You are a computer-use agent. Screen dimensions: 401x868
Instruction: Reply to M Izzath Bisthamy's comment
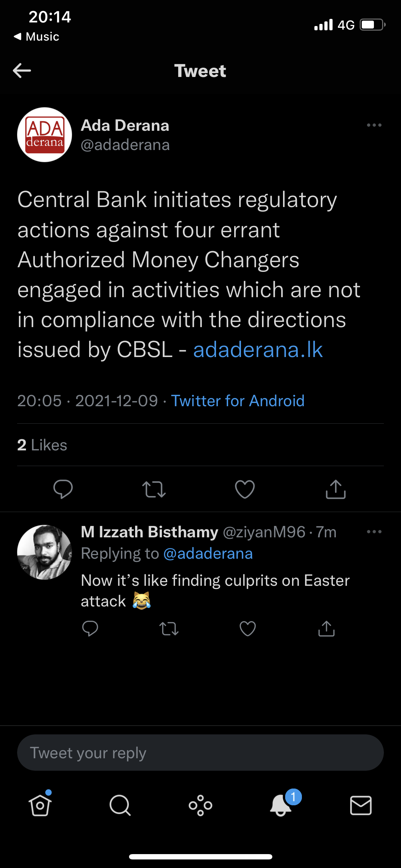pyautogui.click(x=90, y=629)
